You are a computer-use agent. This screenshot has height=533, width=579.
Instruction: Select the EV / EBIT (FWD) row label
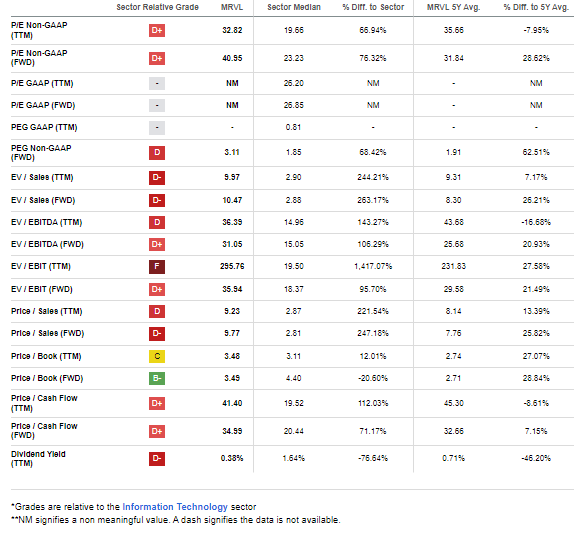click(42, 289)
